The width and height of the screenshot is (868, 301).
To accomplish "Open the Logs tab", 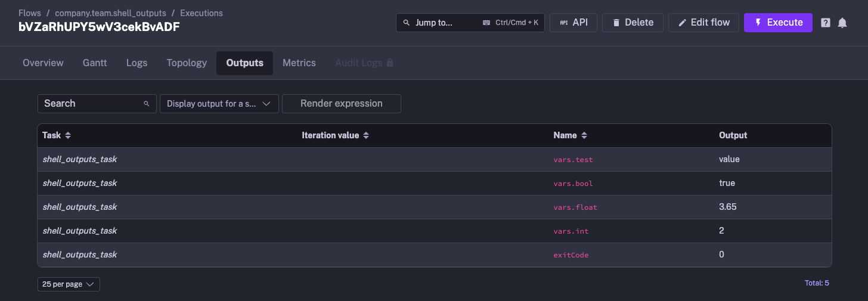I will point(137,63).
